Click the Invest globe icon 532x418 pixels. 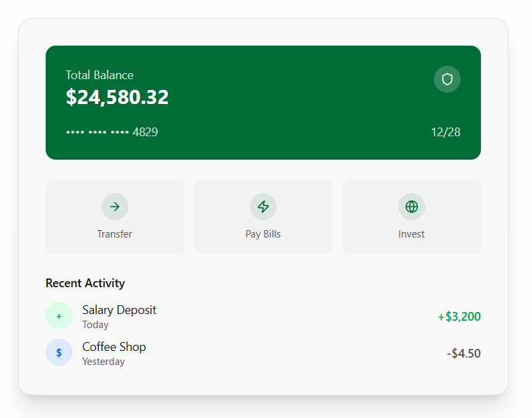pyautogui.click(x=412, y=207)
